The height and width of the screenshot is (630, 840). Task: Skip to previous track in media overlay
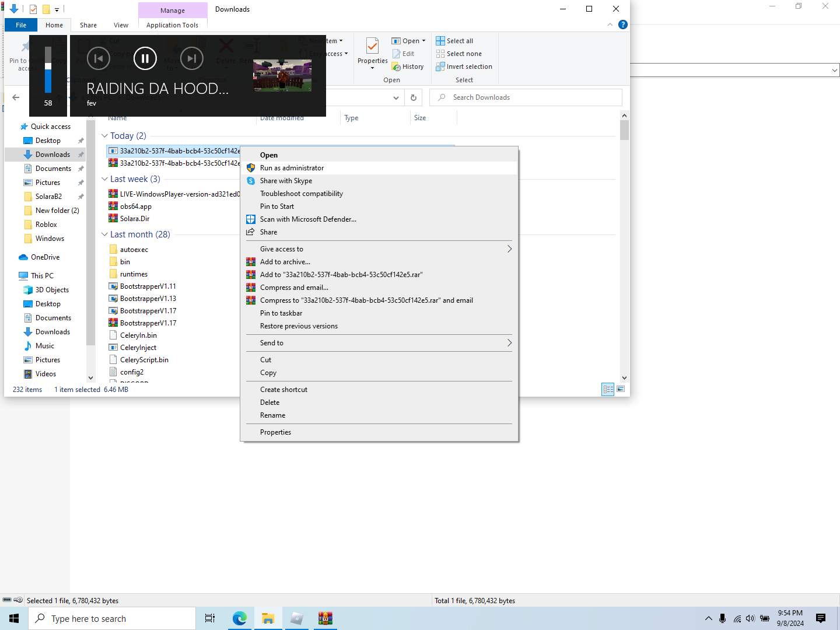[x=99, y=58]
